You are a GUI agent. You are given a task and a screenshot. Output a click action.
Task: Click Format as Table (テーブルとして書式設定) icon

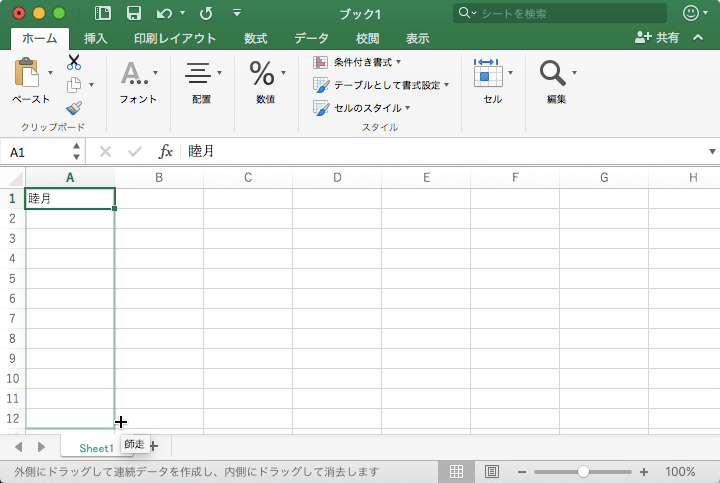point(321,85)
